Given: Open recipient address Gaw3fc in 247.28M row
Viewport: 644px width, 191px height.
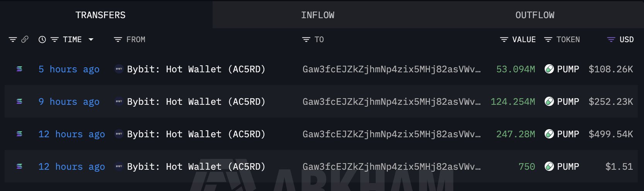Looking at the screenshot, I should point(391,134).
